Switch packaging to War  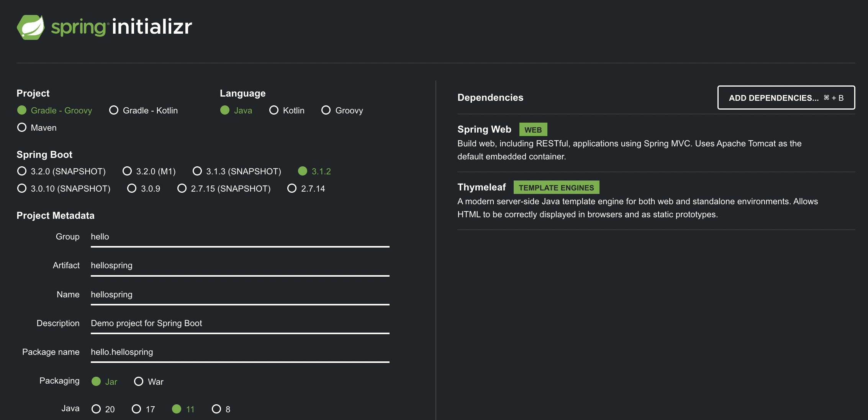point(139,382)
